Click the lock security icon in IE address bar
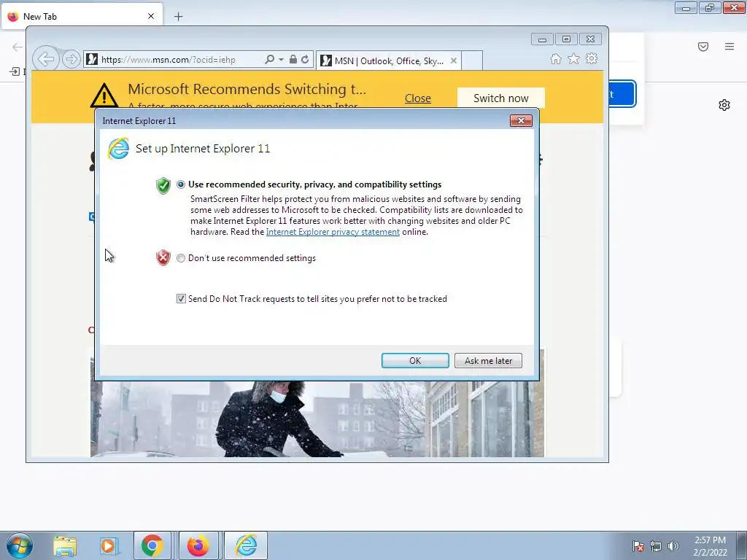 click(x=293, y=60)
